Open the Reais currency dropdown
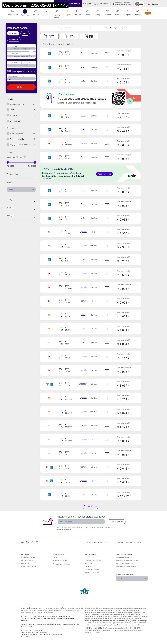 (x=21, y=189)
